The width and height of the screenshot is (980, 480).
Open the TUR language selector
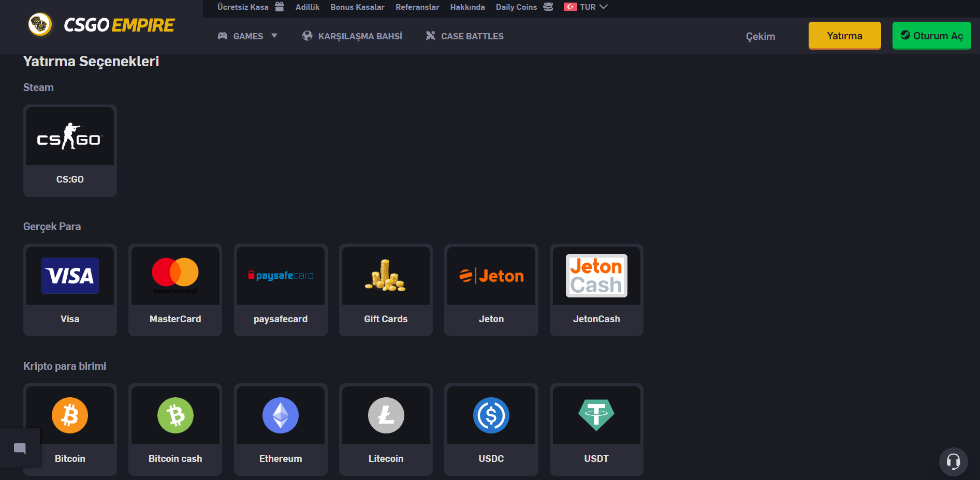click(x=586, y=7)
